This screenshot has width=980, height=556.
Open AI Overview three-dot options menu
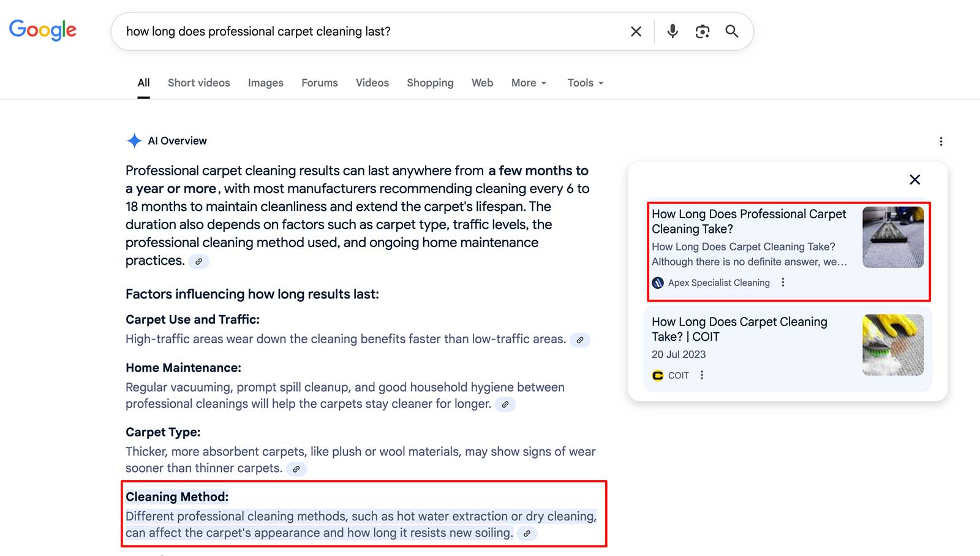941,142
